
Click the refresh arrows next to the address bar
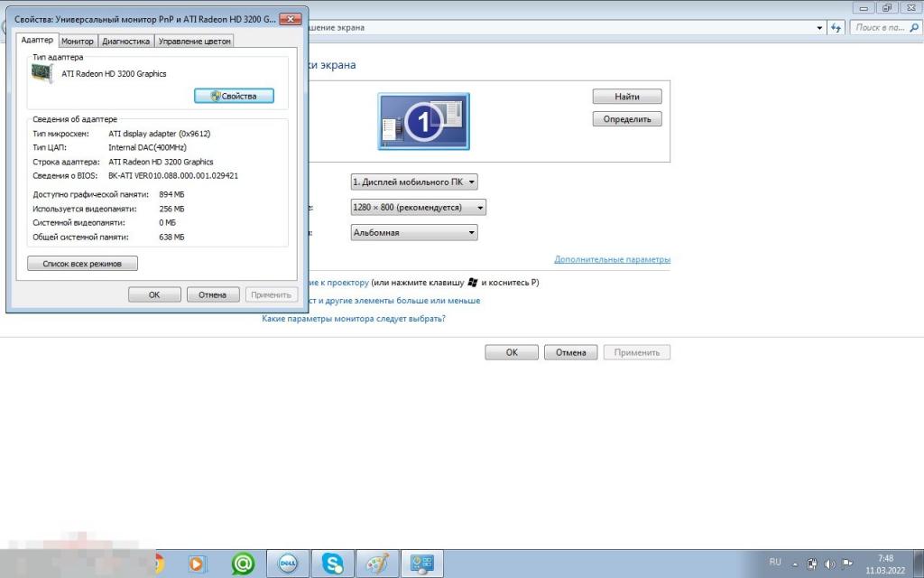[836, 27]
